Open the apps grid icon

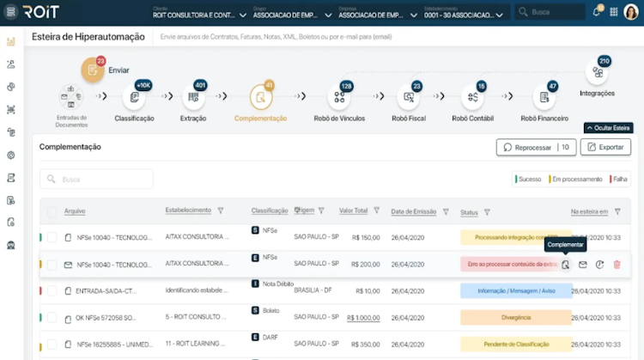pyautogui.click(x=614, y=12)
